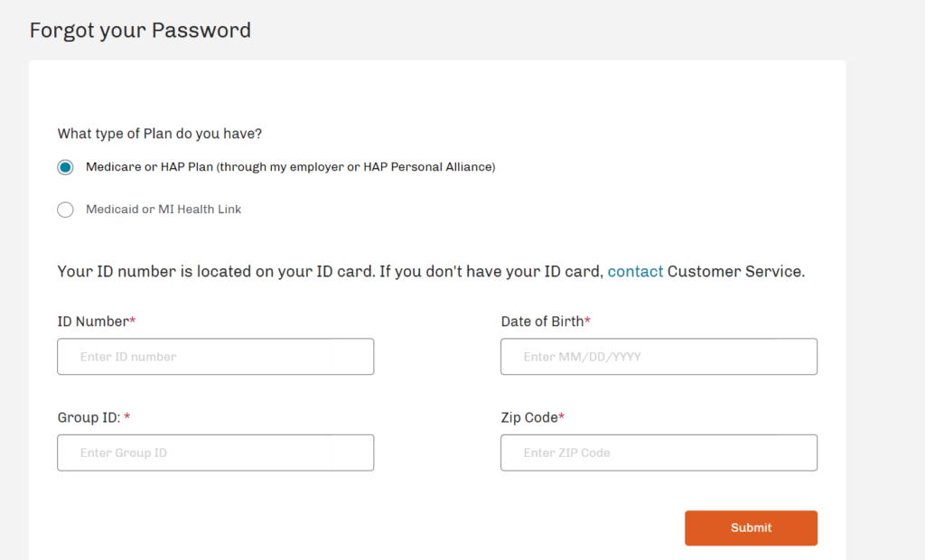This screenshot has height=560, width=925.
Task: Open the contact Customer Service link
Action: click(x=635, y=271)
